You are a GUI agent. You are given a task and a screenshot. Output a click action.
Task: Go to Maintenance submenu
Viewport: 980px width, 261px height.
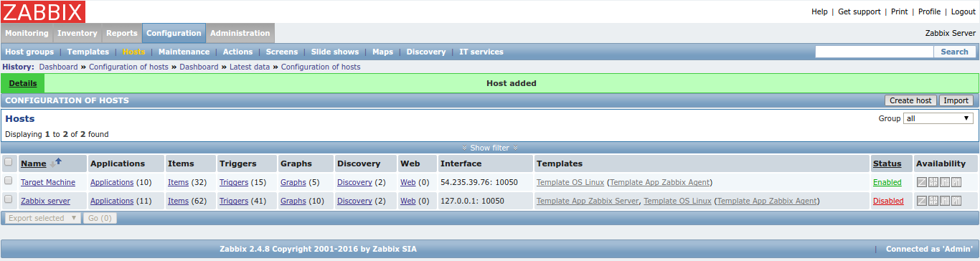click(x=184, y=52)
